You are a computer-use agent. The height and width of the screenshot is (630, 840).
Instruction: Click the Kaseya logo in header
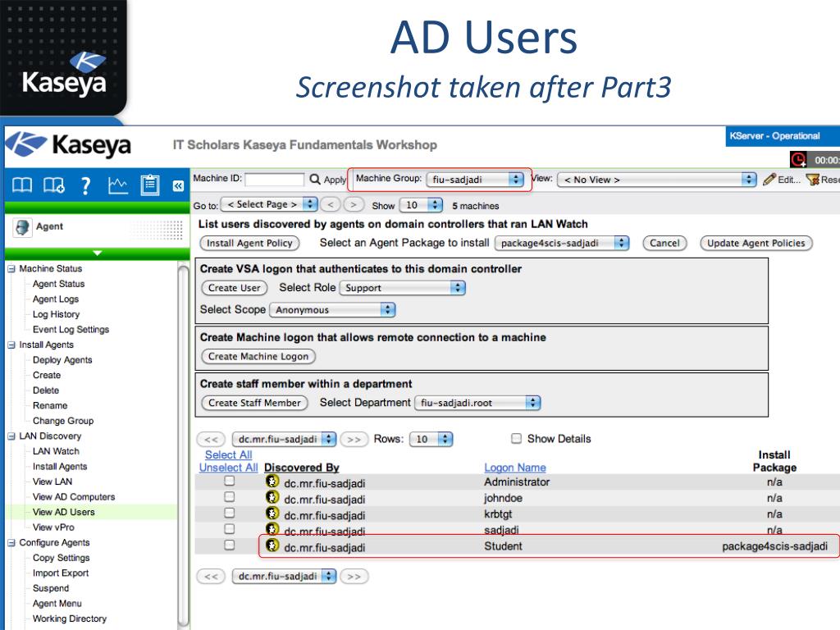coord(68,144)
